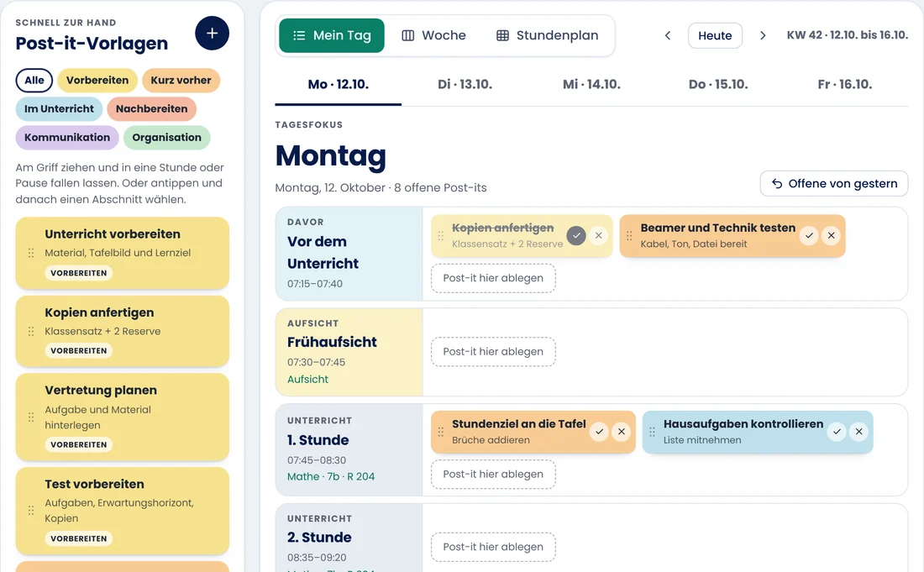Remove the 'Kopien anfertigen' post-it from Vor dem Unterricht
The height and width of the screenshot is (572, 924).
(598, 236)
